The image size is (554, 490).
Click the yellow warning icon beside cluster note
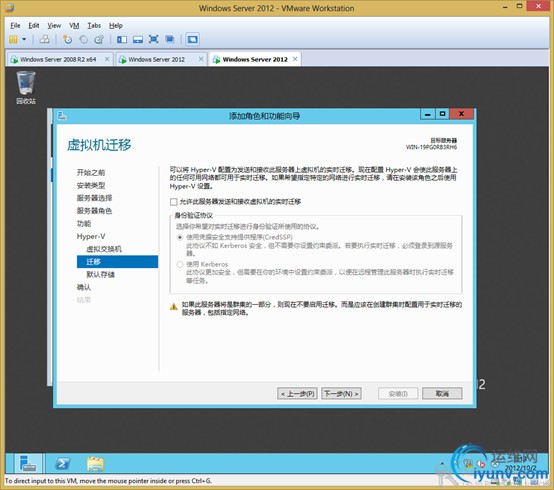tap(173, 307)
